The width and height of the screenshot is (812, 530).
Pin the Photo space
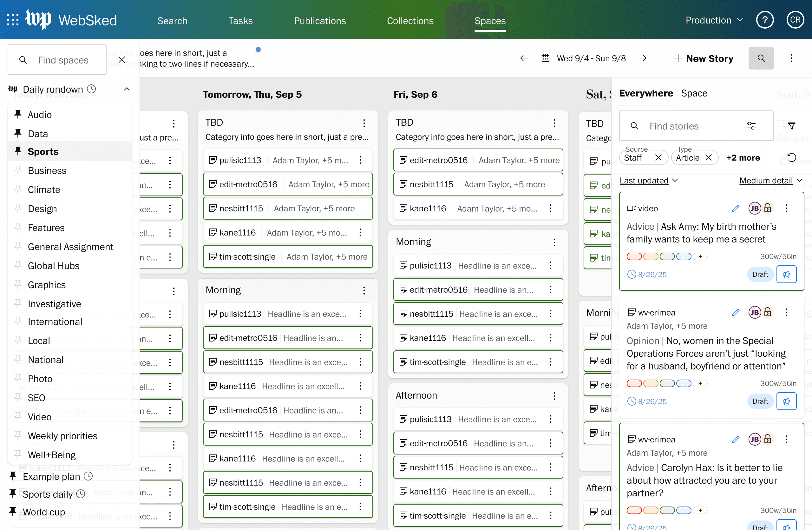[x=18, y=378]
